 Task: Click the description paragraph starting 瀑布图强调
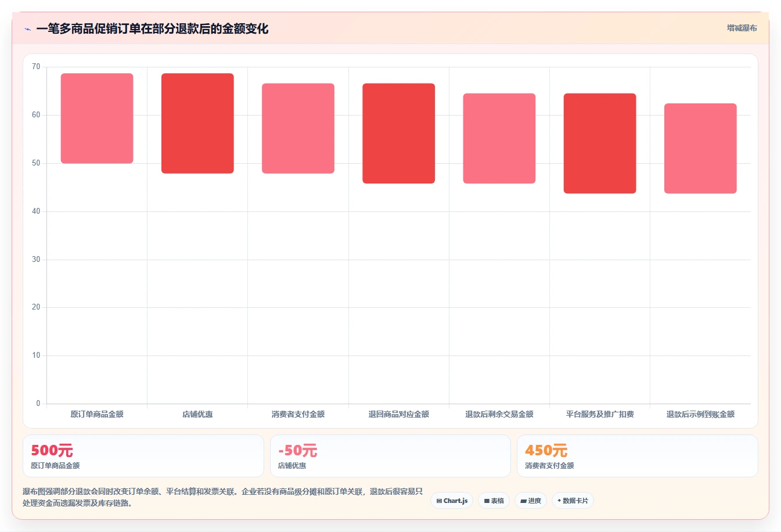[x=223, y=497]
